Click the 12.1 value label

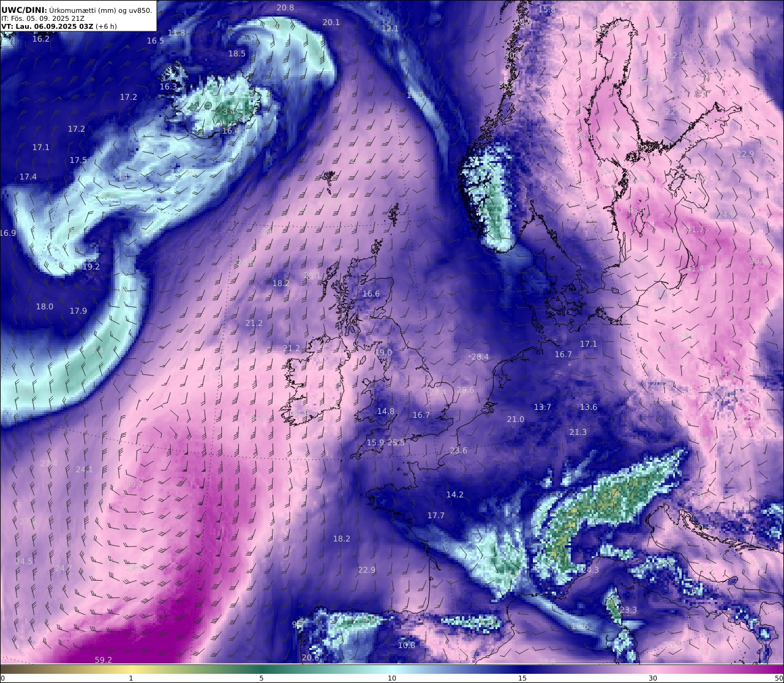click(390, 28)
